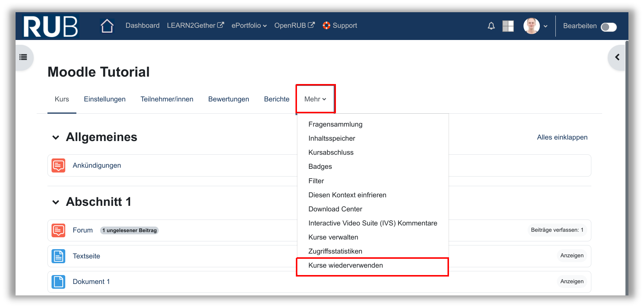The height and width of the screenshot is (308, 644).
Task: Toggle Bearbeiten edit mode switch
Action: [x=608, y=27]
